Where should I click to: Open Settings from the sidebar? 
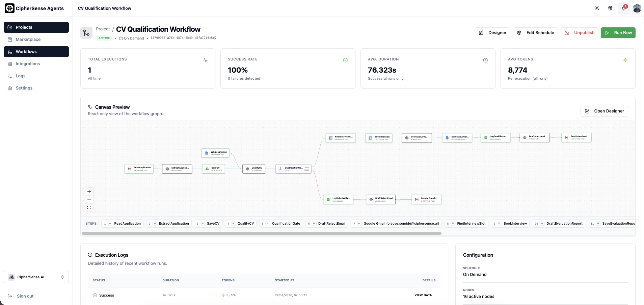24,88
